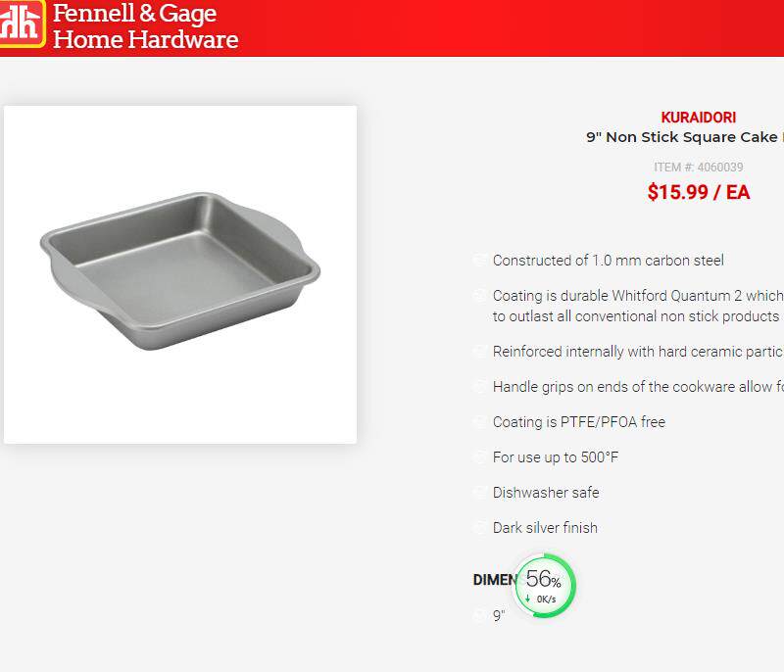Image resolution: width=784 pixels, height=672 pixels.
Task: Click the bullet icon beside 'Dark silver finish'
Action: click(479, 528)
